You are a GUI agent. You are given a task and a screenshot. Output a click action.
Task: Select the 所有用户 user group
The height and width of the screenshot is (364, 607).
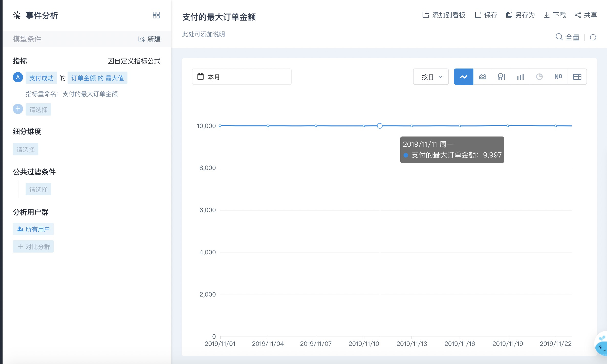(33, 229)
